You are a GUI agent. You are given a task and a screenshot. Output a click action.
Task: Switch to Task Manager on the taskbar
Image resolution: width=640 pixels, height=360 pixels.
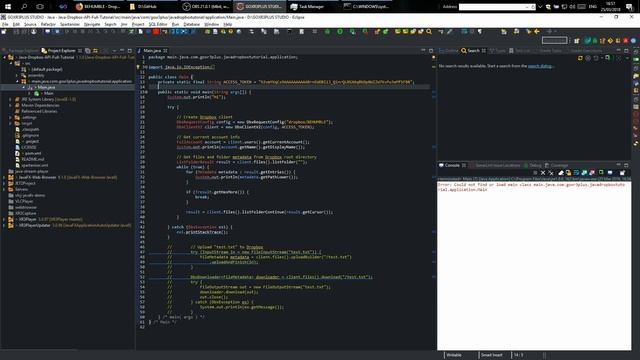click(307, 7)
